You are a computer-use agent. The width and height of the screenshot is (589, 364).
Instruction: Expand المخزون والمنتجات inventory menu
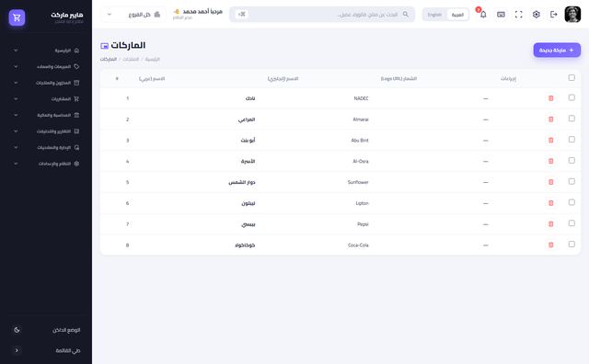pyautogui.click(x=46, y=83)
